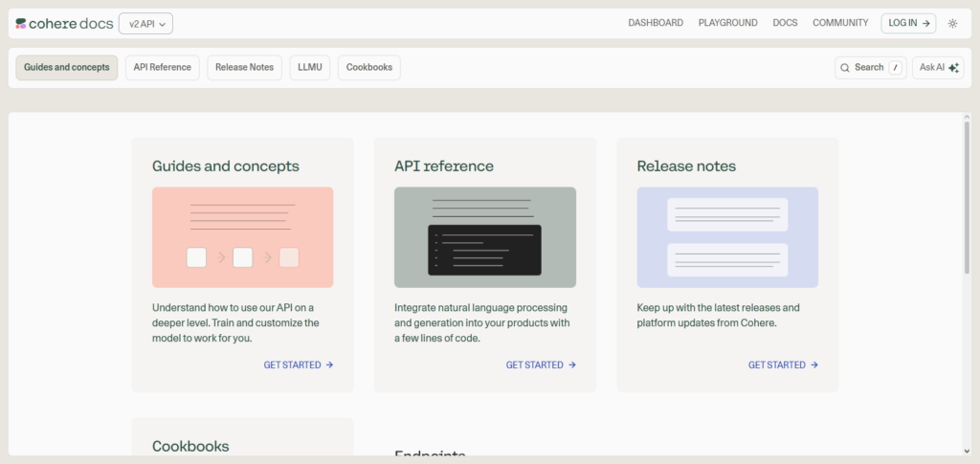Screen dimensions: 980x464
Task: Open the v2 API version dropdown
Action: pos(145,24)
